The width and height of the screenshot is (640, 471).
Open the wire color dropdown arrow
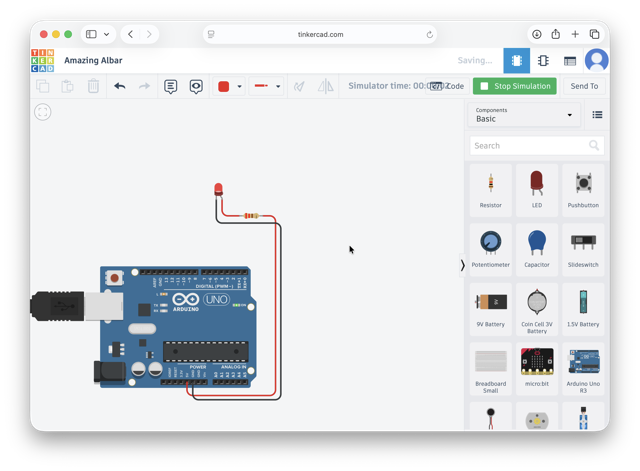[240, 87]
